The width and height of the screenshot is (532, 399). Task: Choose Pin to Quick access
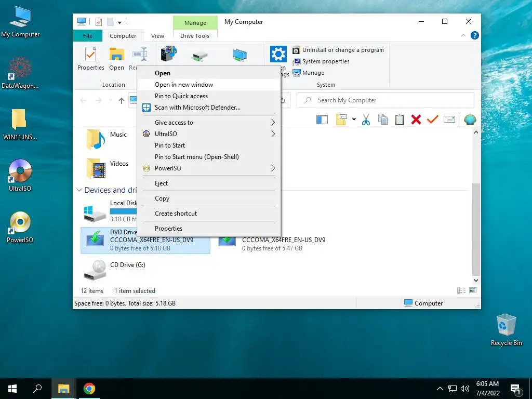point(209,96)
